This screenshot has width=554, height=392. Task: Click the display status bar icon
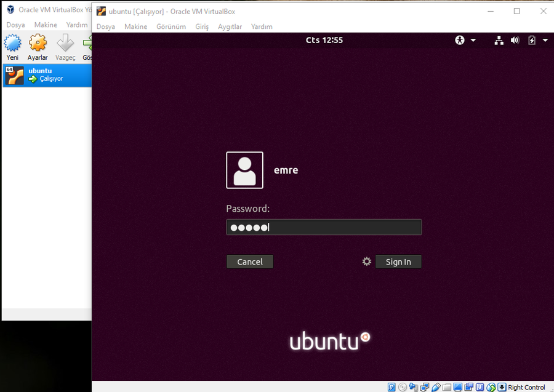[x=458, y=387]
